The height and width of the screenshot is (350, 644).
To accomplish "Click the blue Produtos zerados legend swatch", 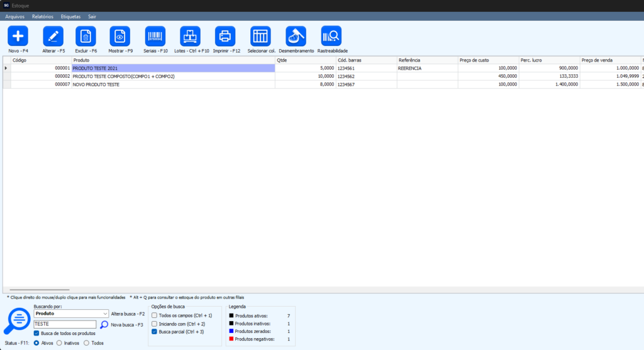I will point(231,331).
